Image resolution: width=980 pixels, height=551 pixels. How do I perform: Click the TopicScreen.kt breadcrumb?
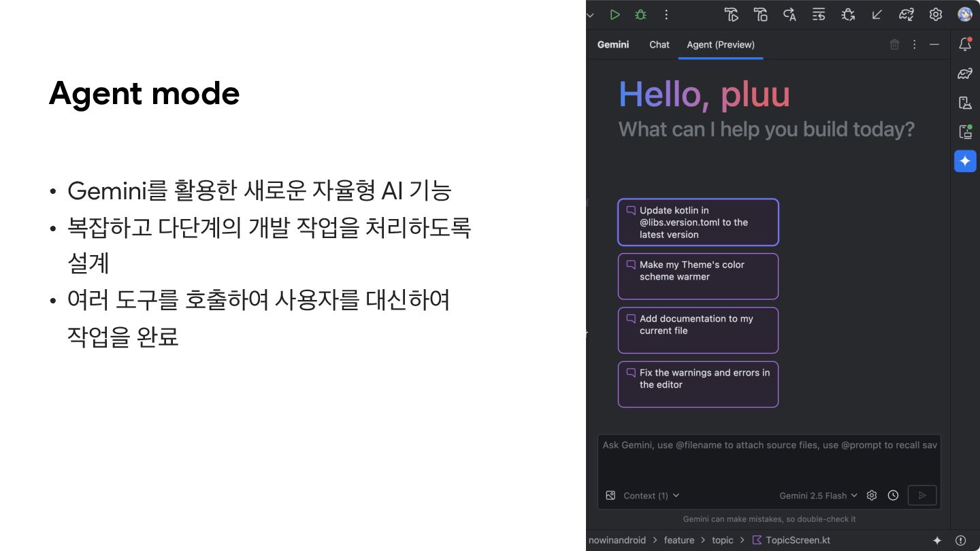[x=791, y=540]
